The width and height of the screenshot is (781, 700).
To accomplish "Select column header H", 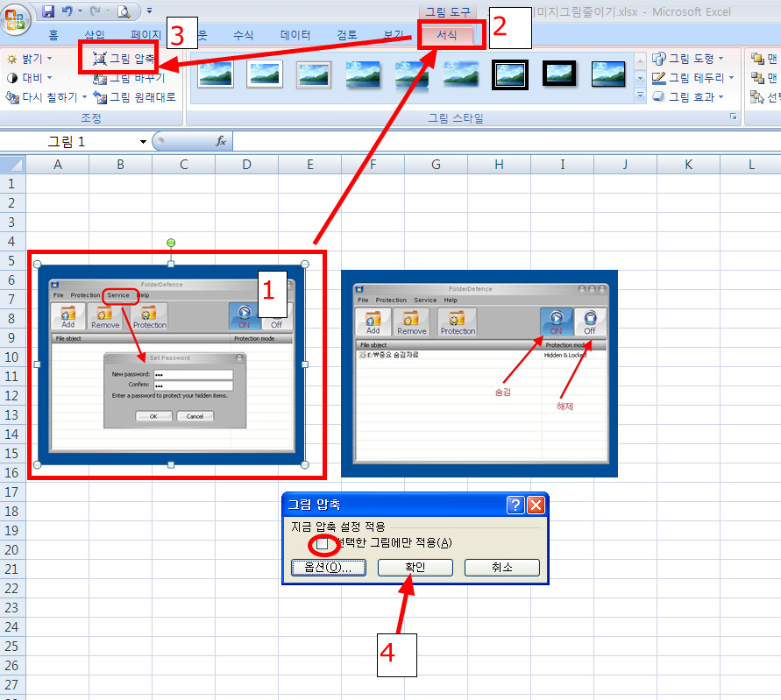I will coord(499,164).
